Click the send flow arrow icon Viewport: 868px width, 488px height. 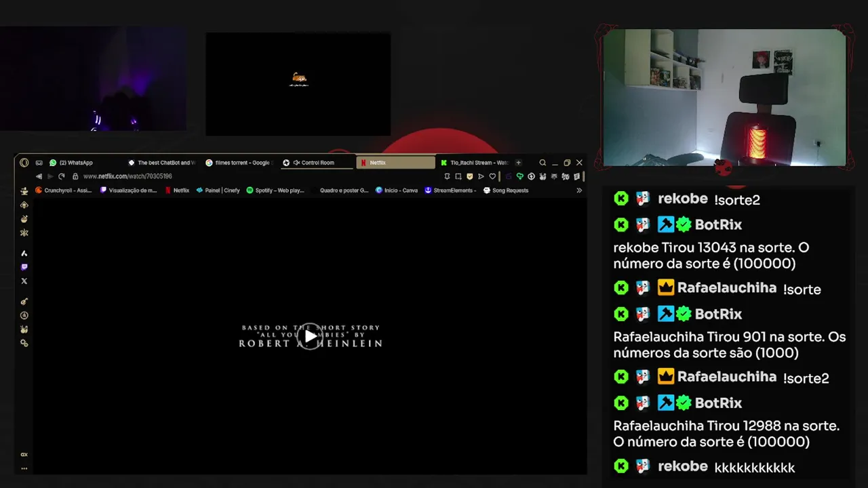point(481,176)
